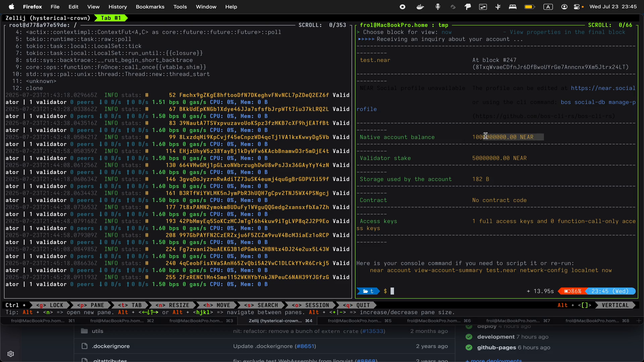This screenshot has width=644, height=362.
Task: Click the battery indicator in the menu bar
Action: [x=529, y=7]
